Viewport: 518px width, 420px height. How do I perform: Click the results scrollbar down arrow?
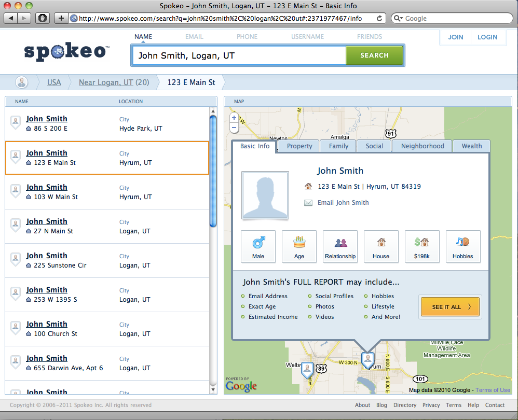213,389
